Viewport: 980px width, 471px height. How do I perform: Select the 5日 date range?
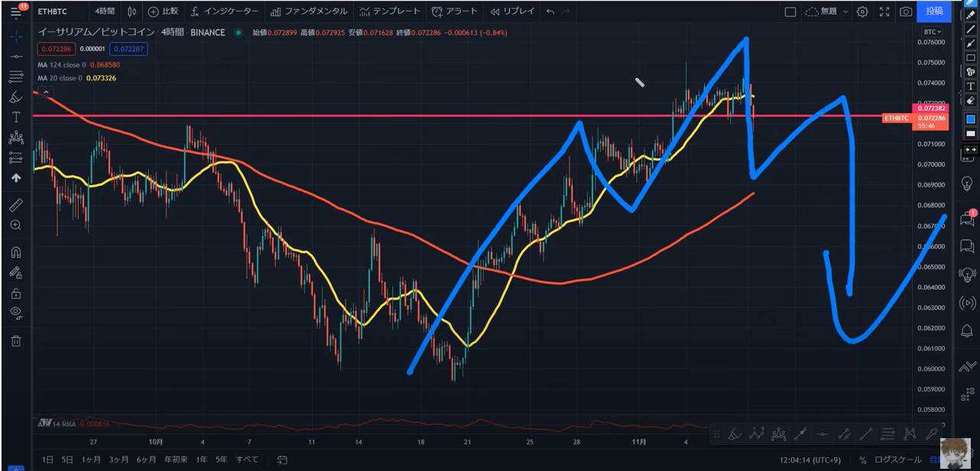(67, 460)
